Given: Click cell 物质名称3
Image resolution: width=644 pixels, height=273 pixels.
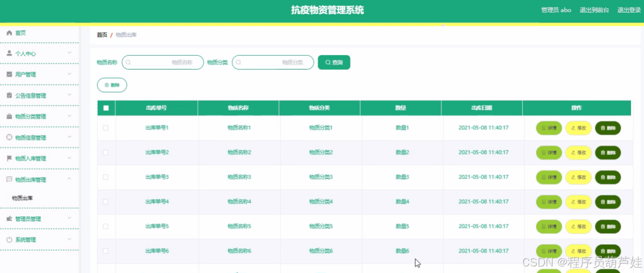Looking at the screenshot, I should click(239, 177).
